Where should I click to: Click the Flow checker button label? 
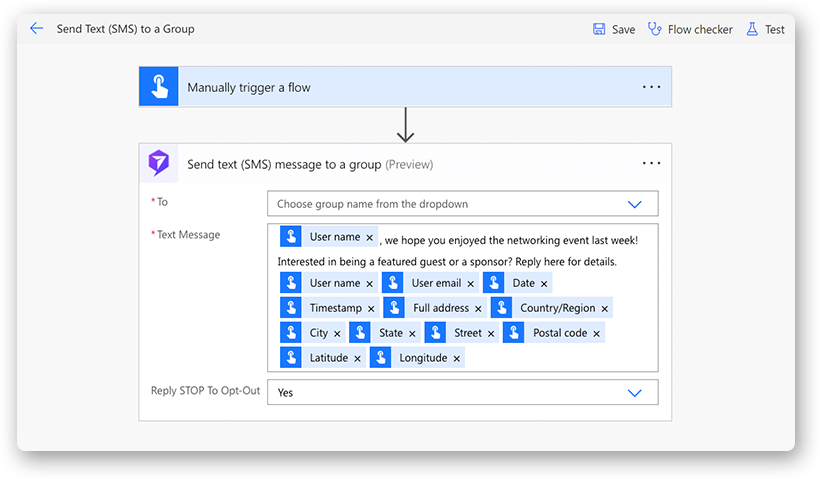(700, 30)
